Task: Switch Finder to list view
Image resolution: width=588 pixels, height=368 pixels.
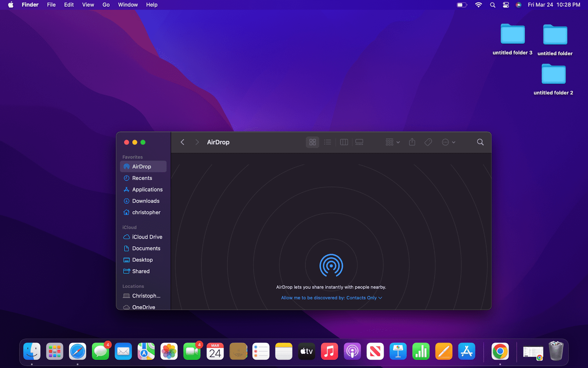Action: (327, 142)
